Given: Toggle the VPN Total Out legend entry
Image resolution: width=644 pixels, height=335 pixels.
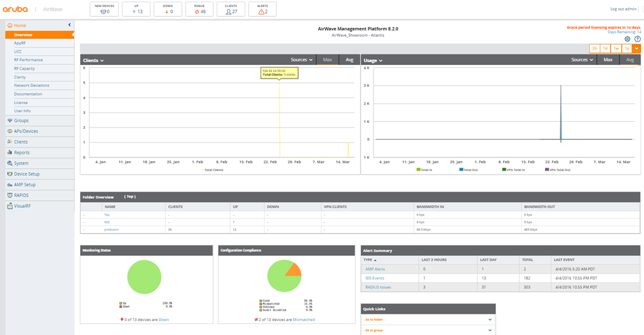Looking at the screenshot, I should tap(558, 170).
